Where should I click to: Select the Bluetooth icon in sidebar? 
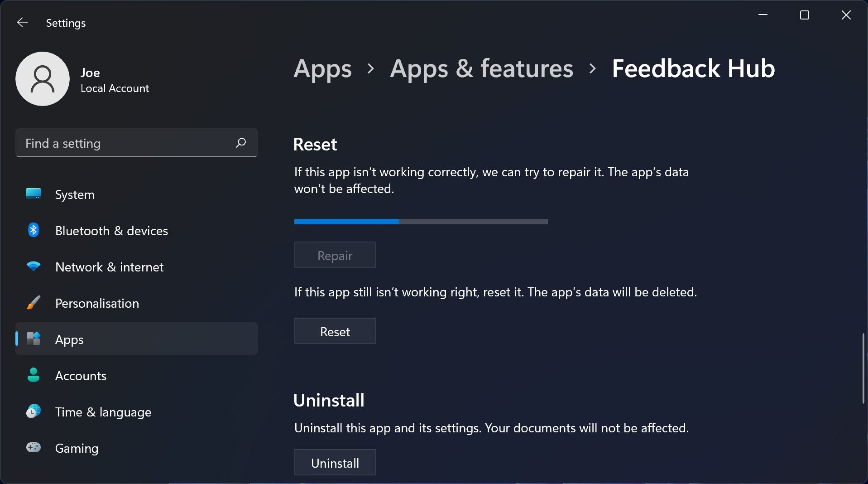coord(34,230)
